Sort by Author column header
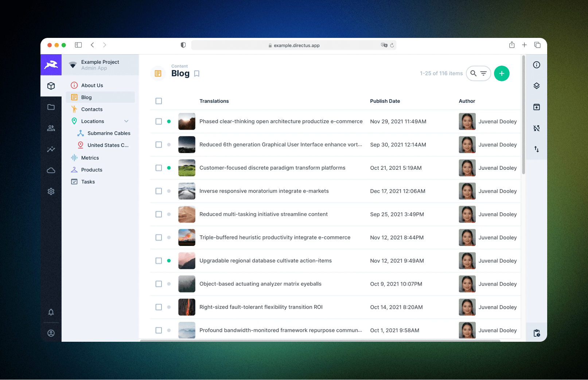This screenshot has width=588, height=380. (x=467, y=101)
